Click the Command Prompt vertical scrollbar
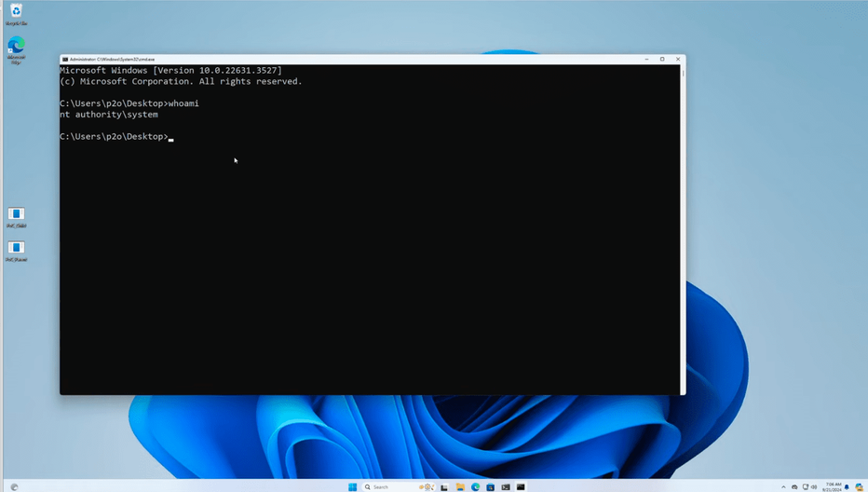The image size is (868, 492). pos(683,229)
